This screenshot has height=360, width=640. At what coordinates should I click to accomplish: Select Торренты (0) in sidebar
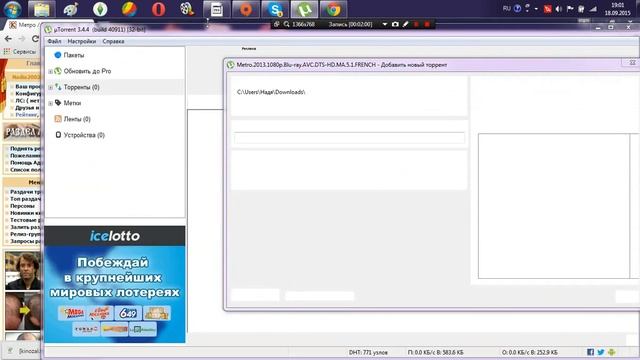[82, 87]
